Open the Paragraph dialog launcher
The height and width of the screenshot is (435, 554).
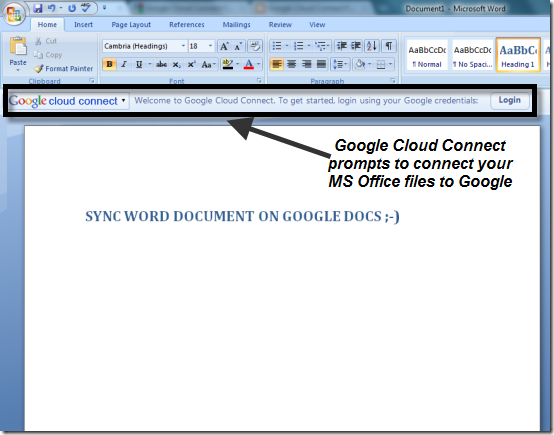pyautogui.click(x=393, y=81)
